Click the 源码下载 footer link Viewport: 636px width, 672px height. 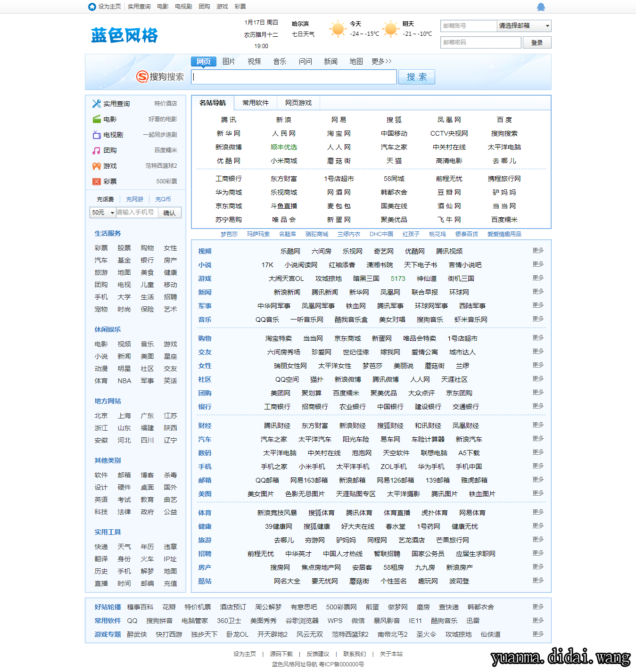pyautogui.click(x=281, y=654)
